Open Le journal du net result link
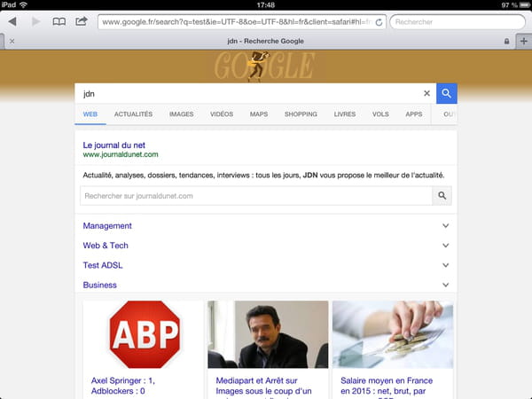532x399 pixels. 114,145
